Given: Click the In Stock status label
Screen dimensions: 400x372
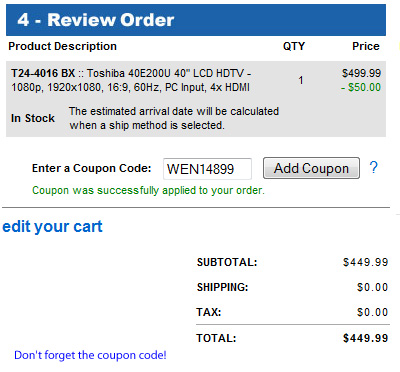Looking at the screenshot, I should (x=33, y=118).
